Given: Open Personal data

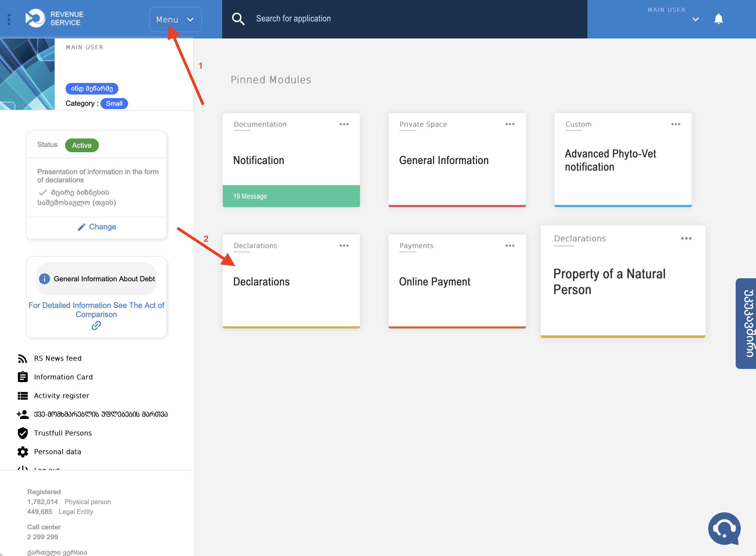Looking at the screenshot, I should tap(58, 452).
